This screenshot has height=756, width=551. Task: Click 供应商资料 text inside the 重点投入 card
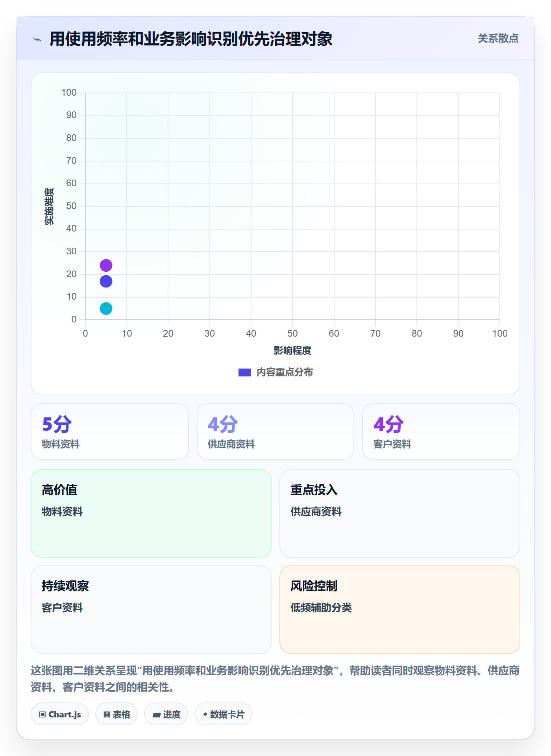click(316, 511)
